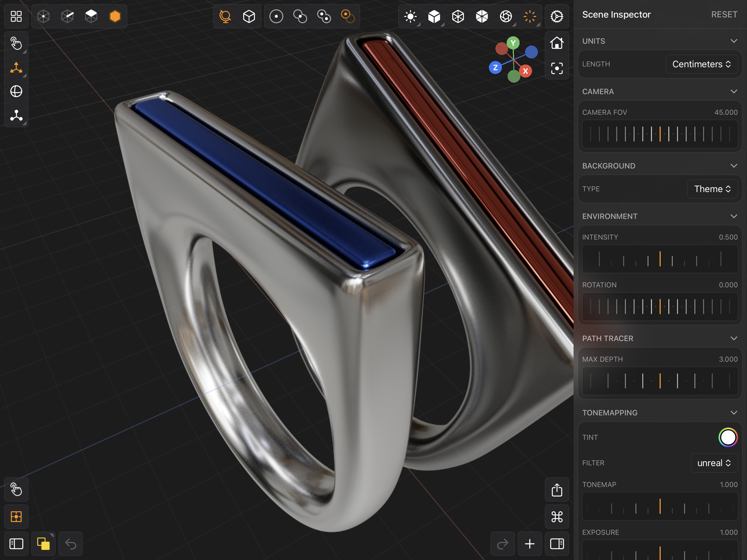Click the lower hand gesture icon

click(x=16, y=489)
